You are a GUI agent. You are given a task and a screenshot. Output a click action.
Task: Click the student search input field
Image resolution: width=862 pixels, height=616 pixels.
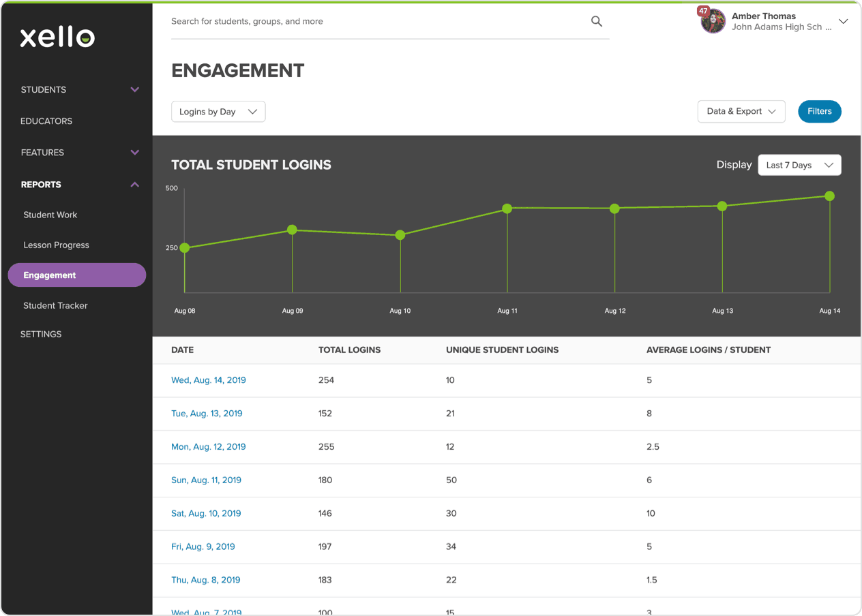tap(341, 21)
